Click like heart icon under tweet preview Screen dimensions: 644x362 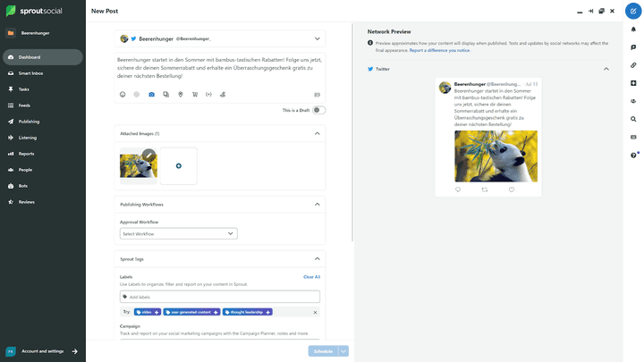tap(512, 189)
